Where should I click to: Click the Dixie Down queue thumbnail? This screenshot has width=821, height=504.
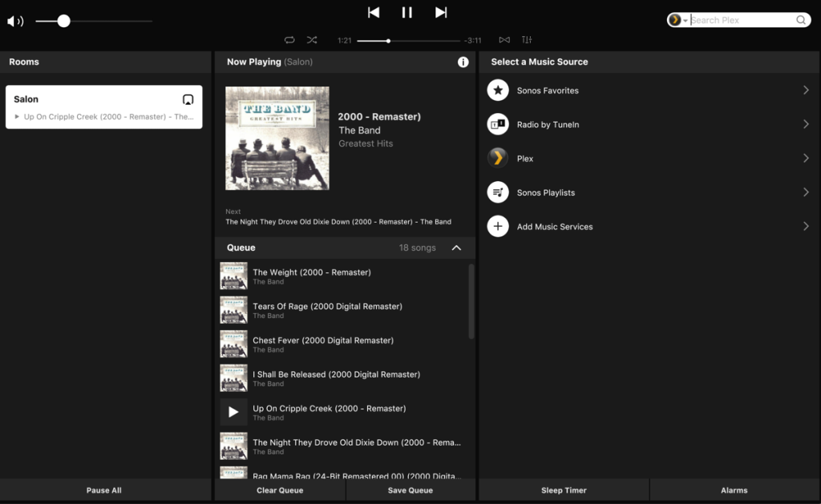[x=233, y=446]
